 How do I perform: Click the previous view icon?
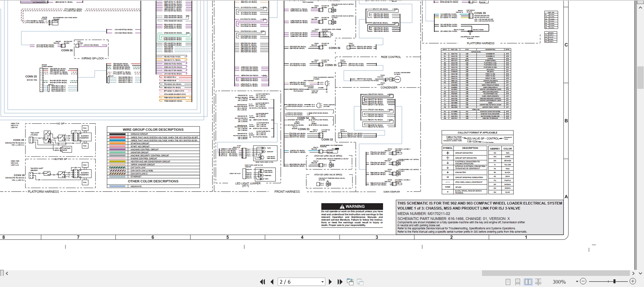click(x=350, y=282)
